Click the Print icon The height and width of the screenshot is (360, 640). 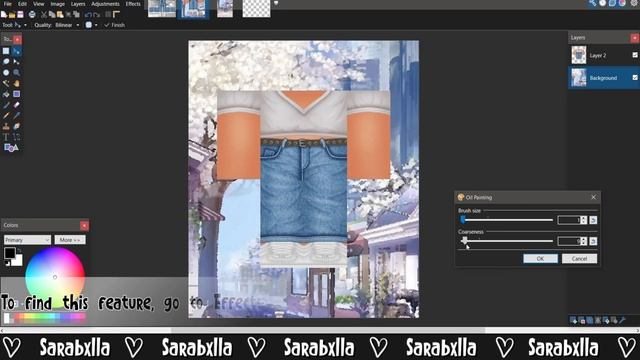tap(32, 15)
